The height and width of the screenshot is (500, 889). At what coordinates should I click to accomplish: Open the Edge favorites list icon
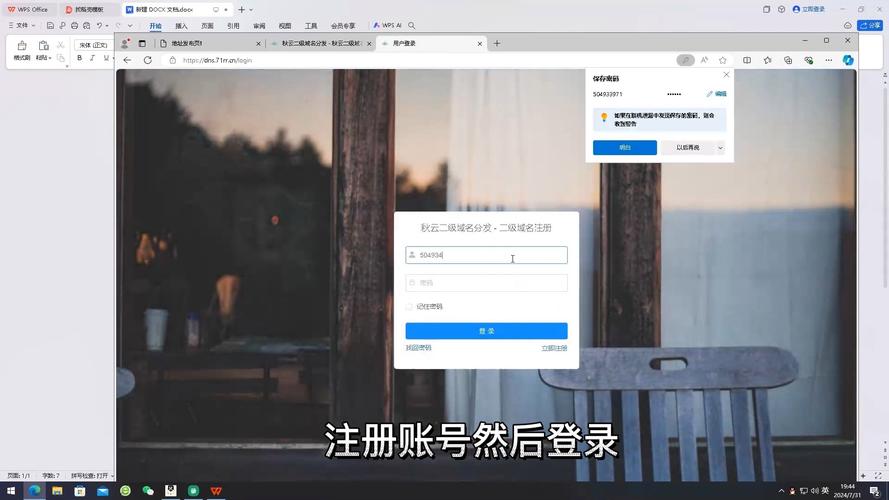coord(768,60)
